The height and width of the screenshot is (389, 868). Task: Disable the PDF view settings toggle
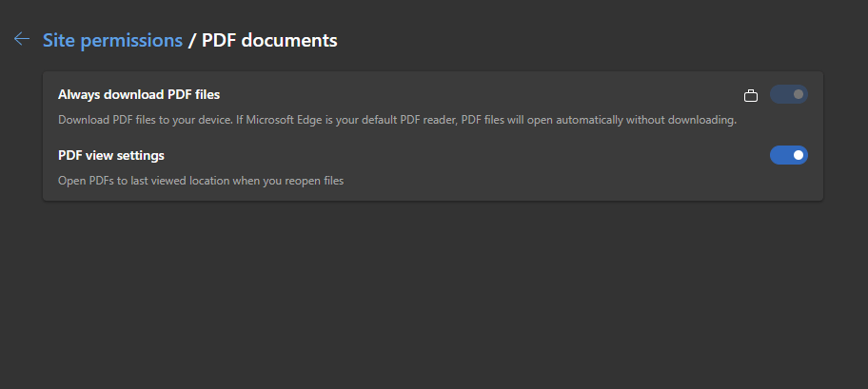788,155
